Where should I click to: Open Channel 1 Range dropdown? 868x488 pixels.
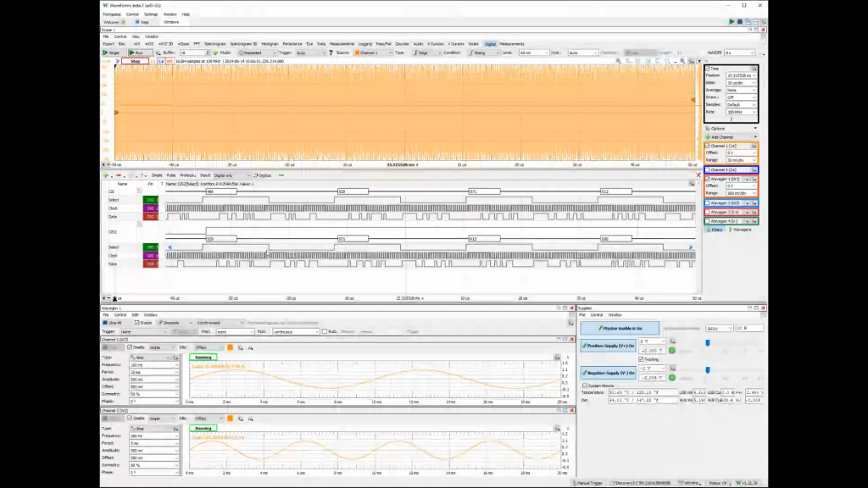[x=741, y=160]
